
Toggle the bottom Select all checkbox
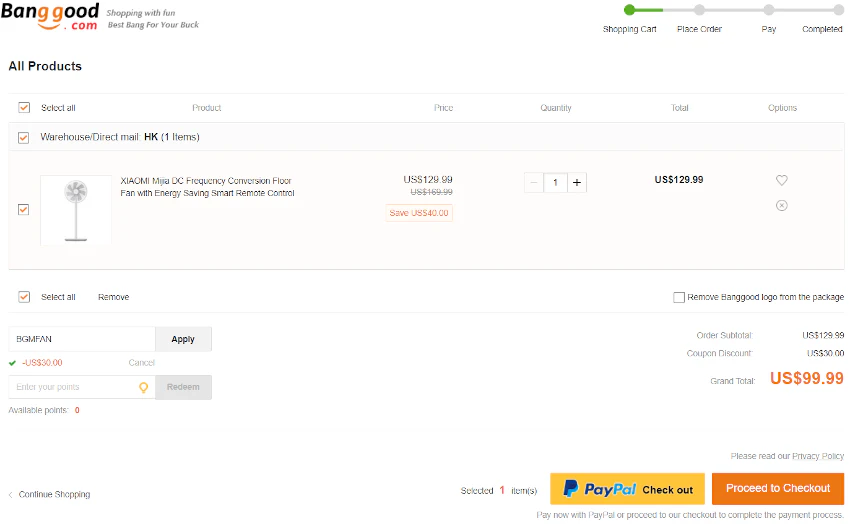tap(24, 297)
